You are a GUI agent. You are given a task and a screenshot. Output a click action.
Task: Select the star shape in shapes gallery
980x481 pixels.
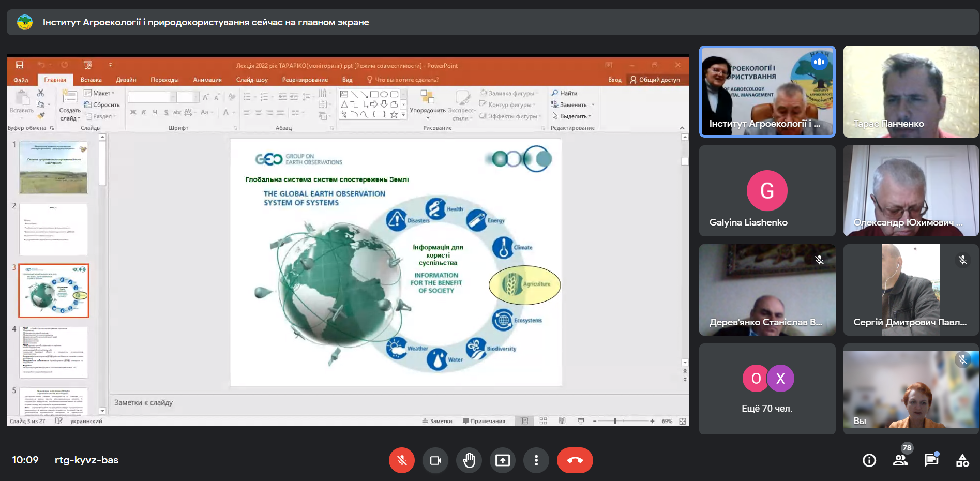point(394,114)
